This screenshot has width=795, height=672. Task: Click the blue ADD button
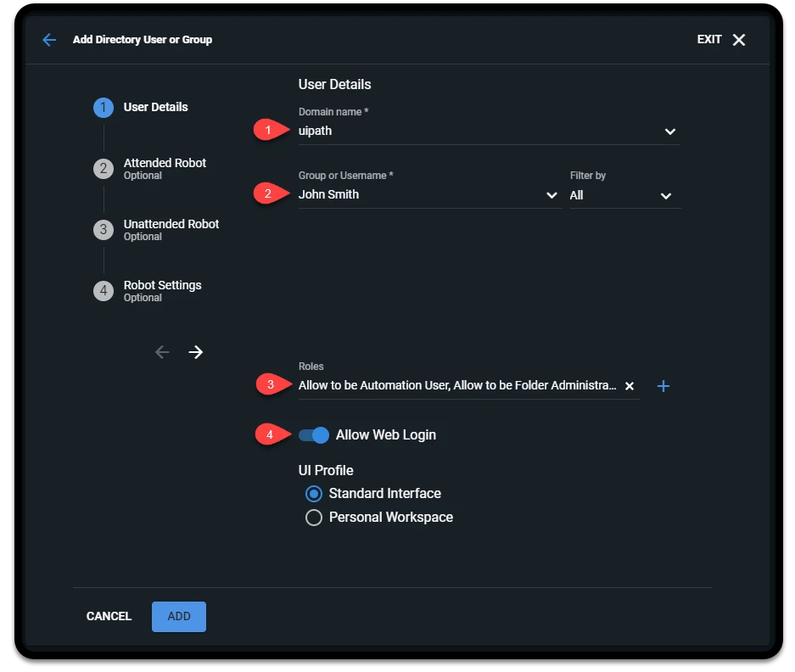179,617
